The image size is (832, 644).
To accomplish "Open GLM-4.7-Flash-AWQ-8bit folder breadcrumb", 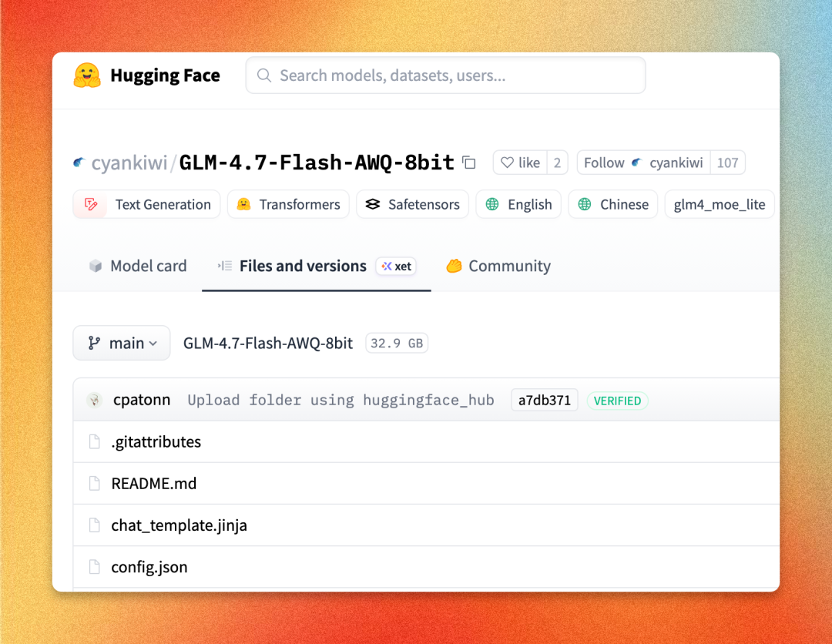I will point(268,344).
